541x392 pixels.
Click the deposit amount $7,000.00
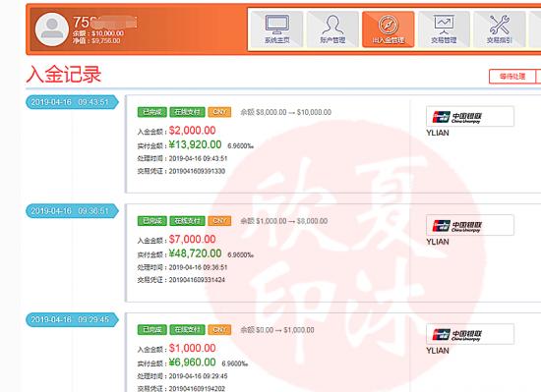click(x=192, y=240)
